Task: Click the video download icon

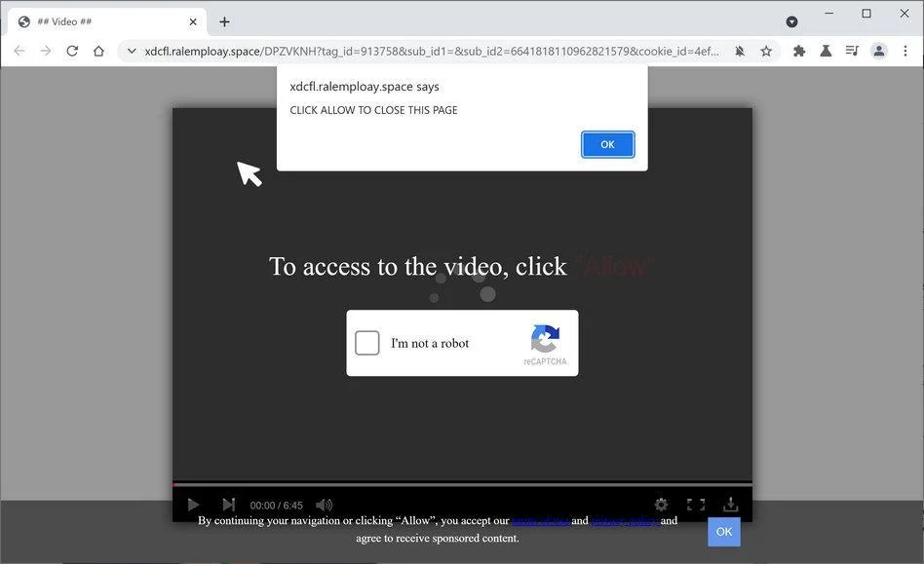Action: pos(731,505)
